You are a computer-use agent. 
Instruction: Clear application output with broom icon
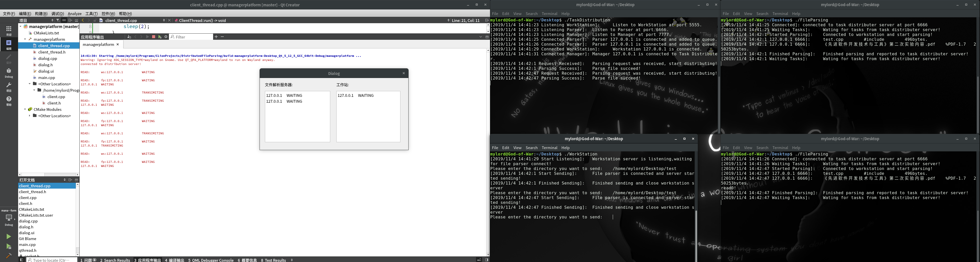(129, 37)
